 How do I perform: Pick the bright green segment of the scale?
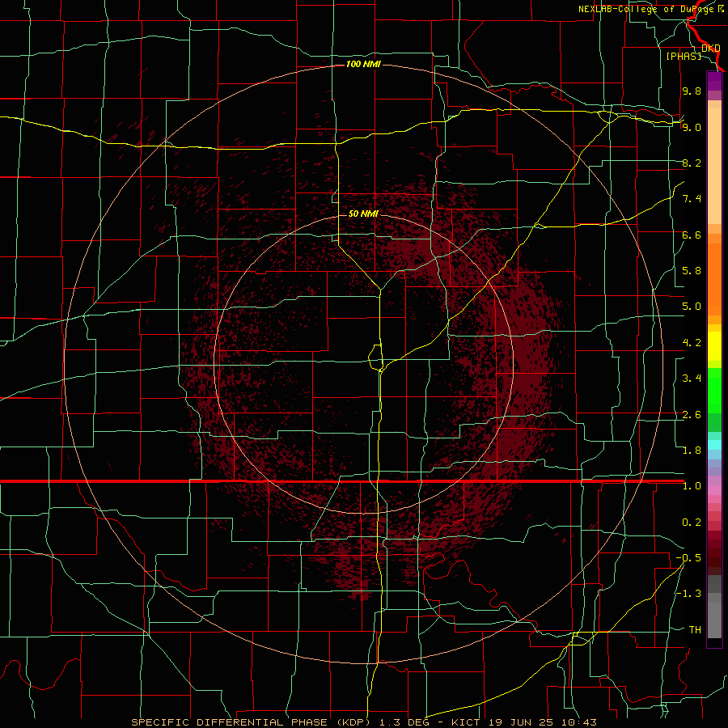(714, 391)
